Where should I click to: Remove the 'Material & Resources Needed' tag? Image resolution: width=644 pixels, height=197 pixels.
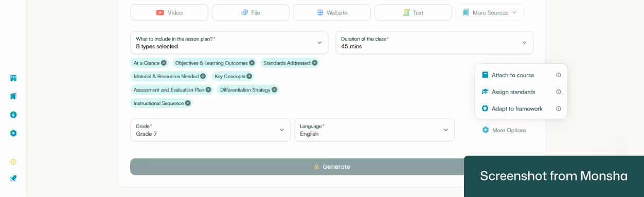coord(203,76)
